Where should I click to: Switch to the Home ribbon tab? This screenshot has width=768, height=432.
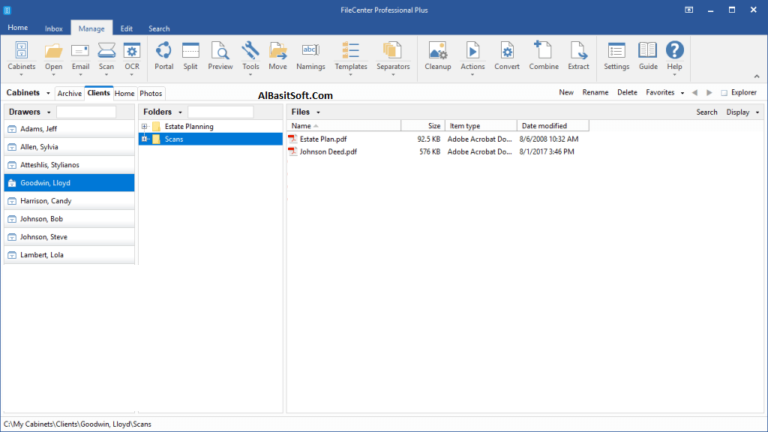point(18,28)
